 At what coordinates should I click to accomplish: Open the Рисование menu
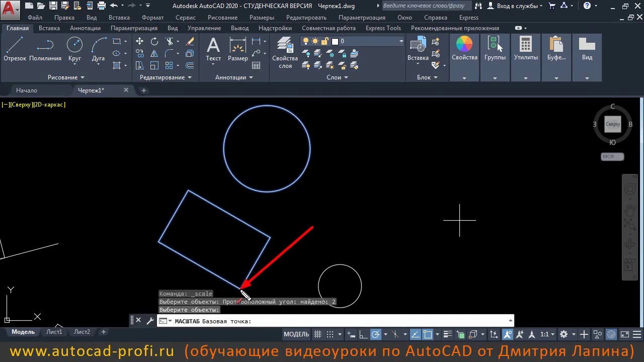[x=222, y=18]
